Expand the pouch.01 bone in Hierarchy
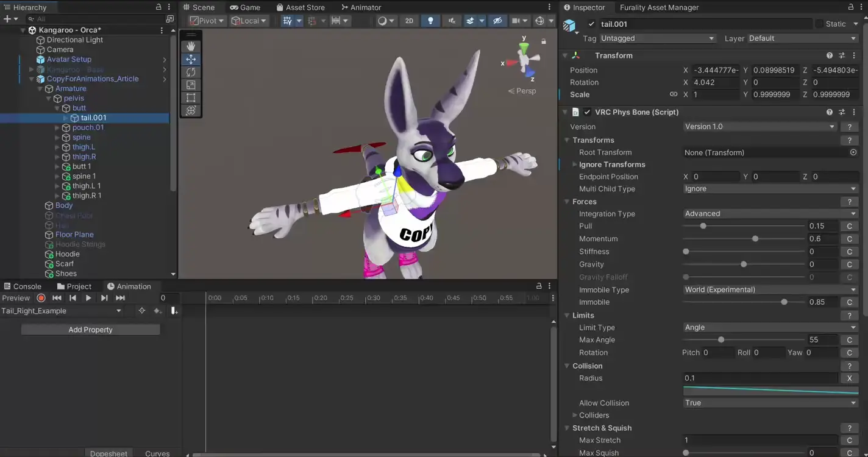 [57, 128]
